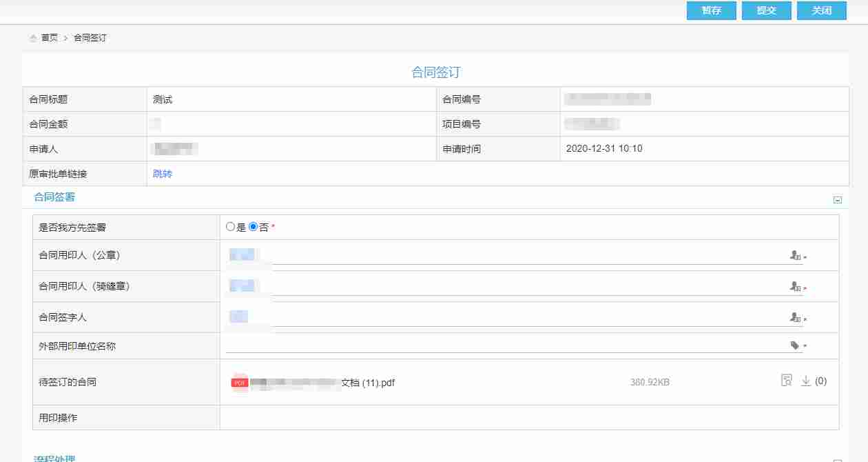The image size is (868, 462).
Task: Open person picker for 合同签字人
Action: tap(795, 318)
